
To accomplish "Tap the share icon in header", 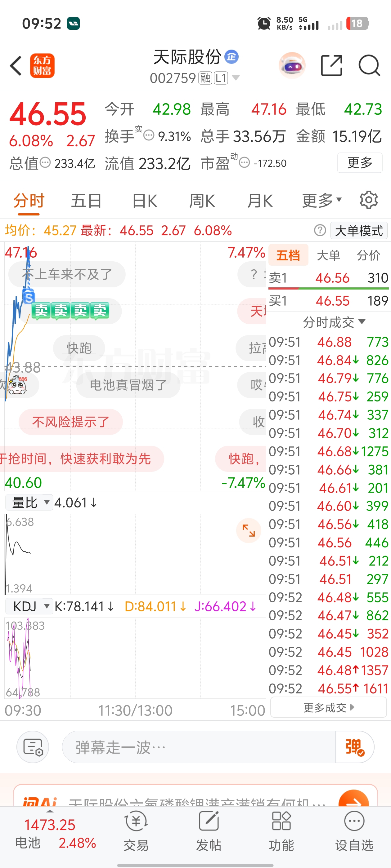I will (331, 65).
